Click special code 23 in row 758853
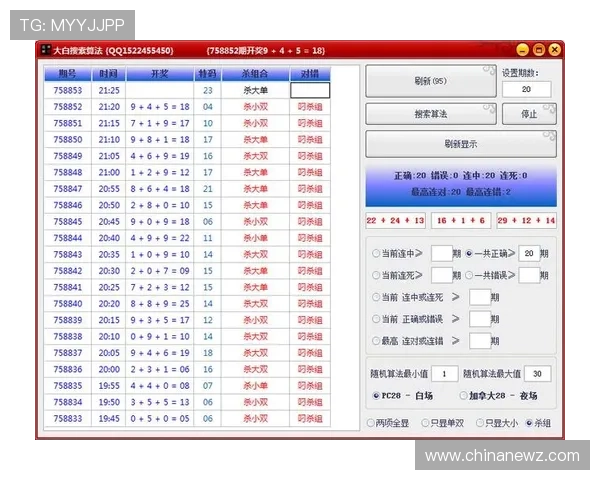The image size is (600, 480). (x=207, y=90)
